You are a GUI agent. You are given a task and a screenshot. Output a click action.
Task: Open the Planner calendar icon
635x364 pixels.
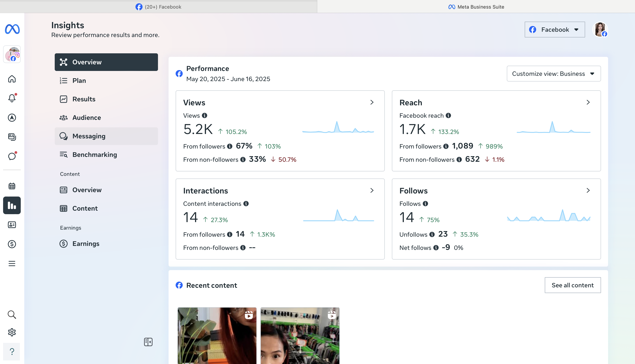pos(12,186)
